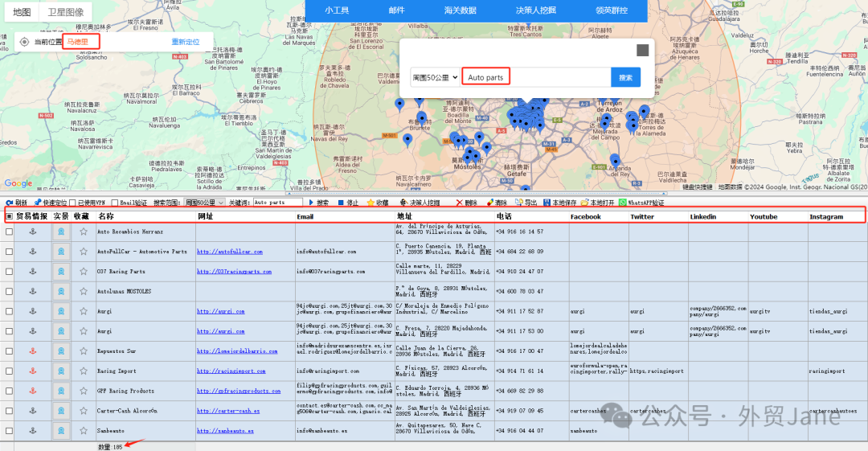Viewport: 868px width, 451px height.
Task: Open the autofullcar.com link
Action: [x=230, y=252]
